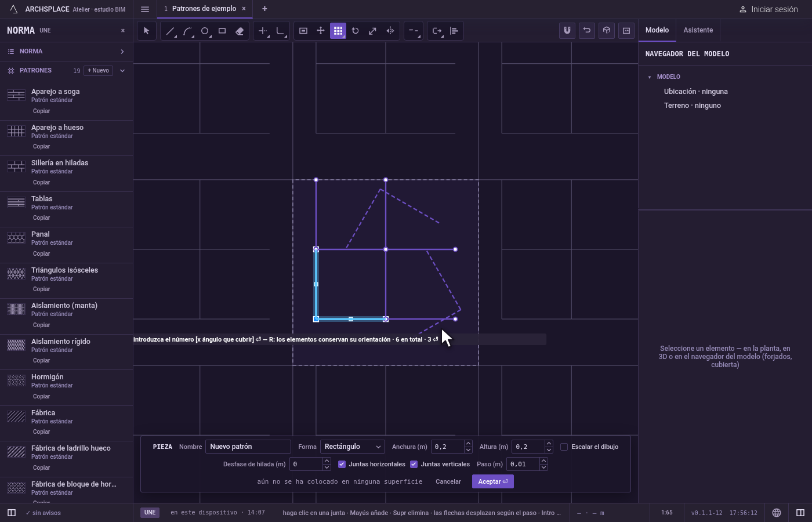Screen dimensions: 812x522
Task: Choose the circle drawing tool
Action: 205,31
